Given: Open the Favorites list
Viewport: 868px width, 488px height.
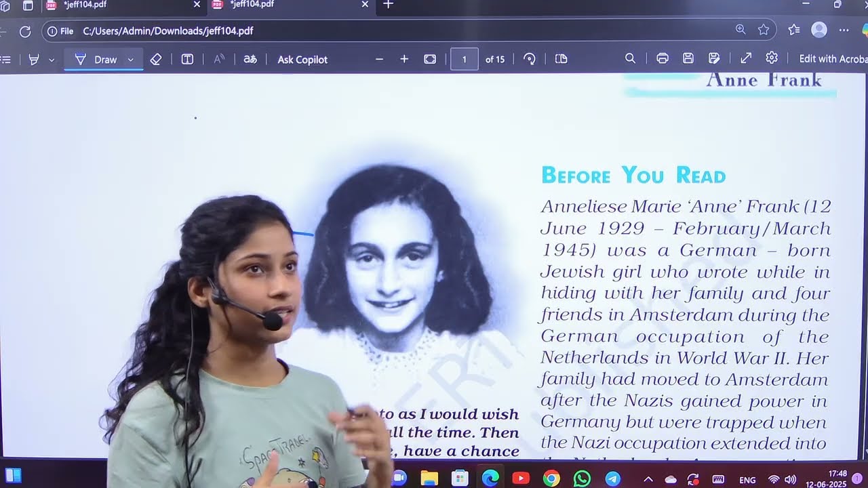Looking at the screenshot, I should [x=794, y=30].
